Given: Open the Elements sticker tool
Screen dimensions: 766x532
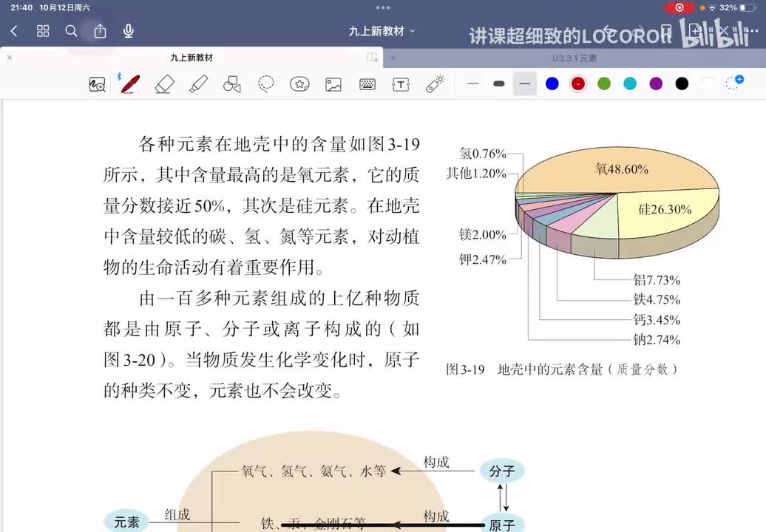Looking at the screenshot, I should [x=299, y=84].
